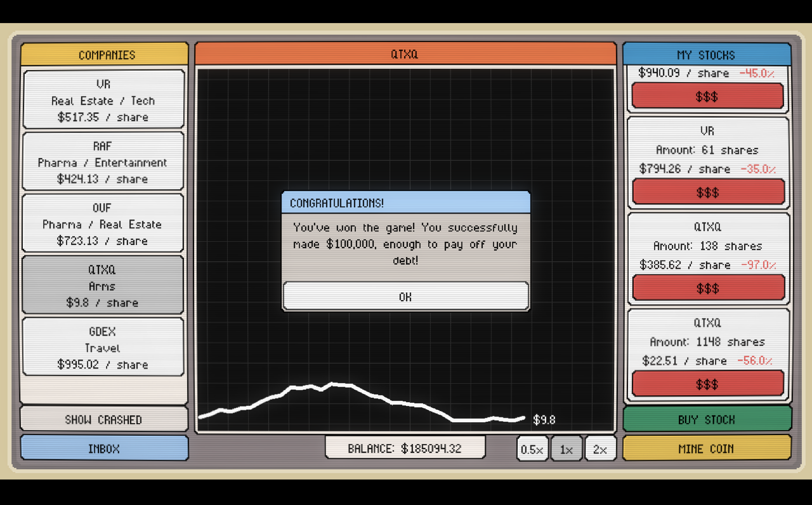Select the GDEX Travel company card
Image resolution: width=812 pixels, height=505 pixels.
click(x=103, y=347)
